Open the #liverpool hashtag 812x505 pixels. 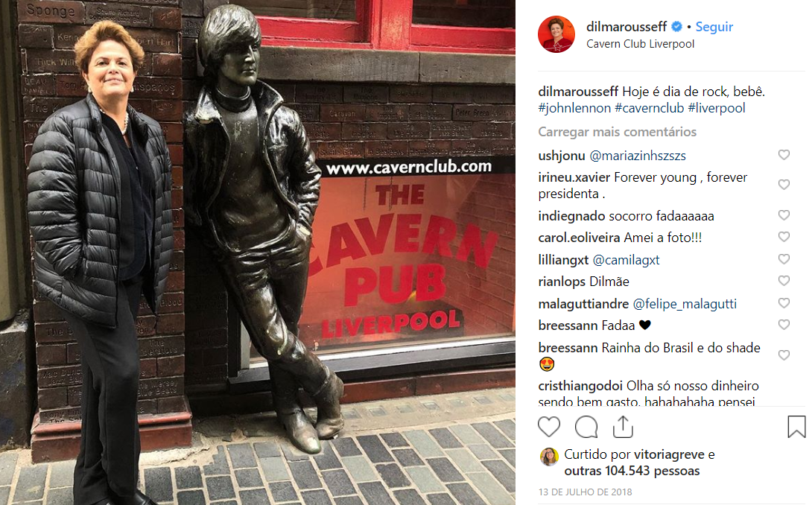717,108
